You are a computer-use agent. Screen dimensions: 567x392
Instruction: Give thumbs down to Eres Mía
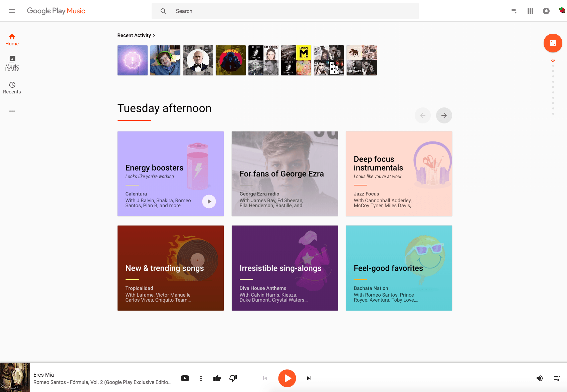click(x=233, y=378)
